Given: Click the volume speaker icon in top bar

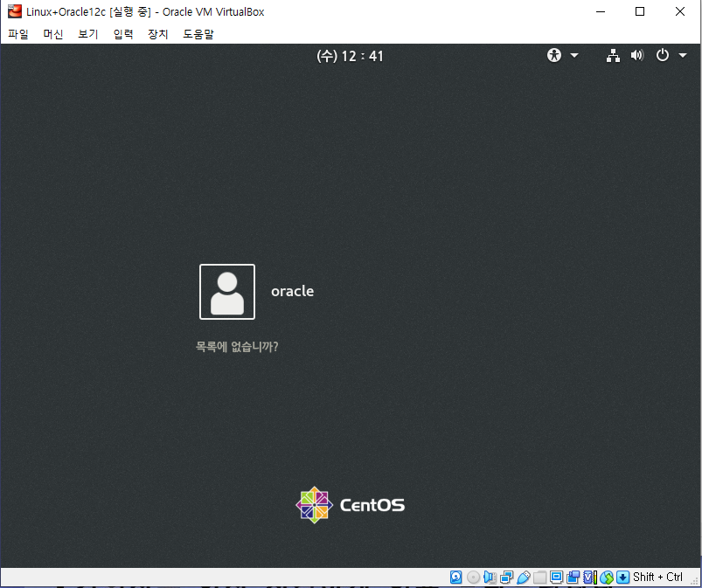Looking at the screenshot, I should click(637, 56).
